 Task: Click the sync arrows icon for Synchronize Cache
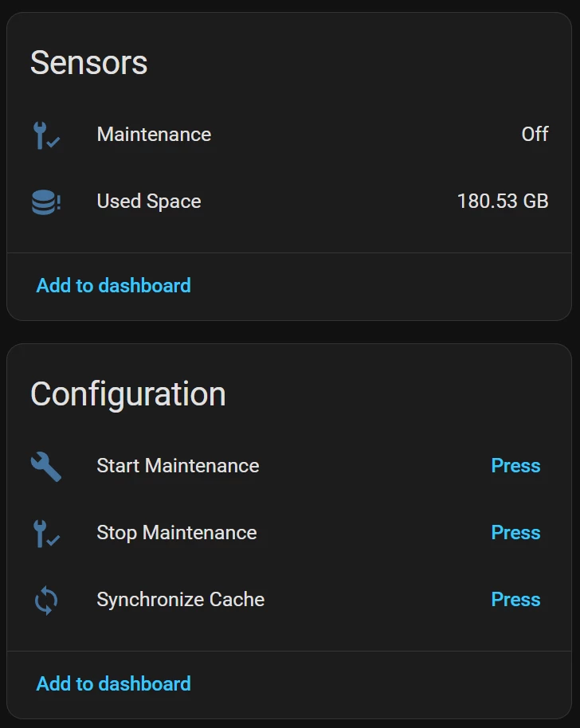(x=46, y=600)
